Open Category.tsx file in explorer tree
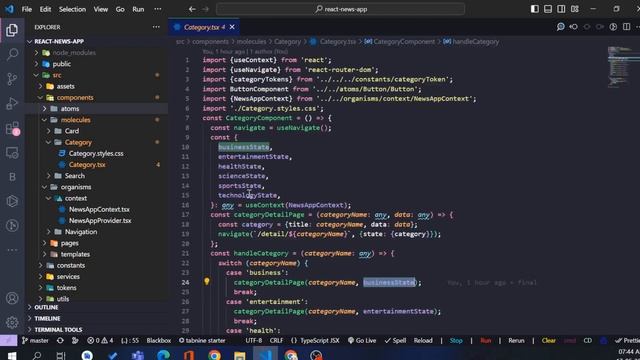Screen dimensions: 640x360 click(x=96, y=165)
